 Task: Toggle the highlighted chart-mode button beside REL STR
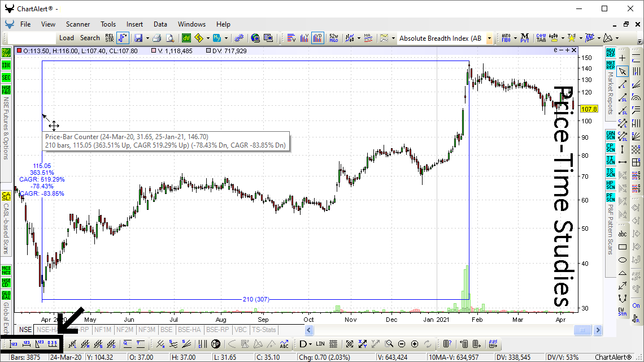123,38
